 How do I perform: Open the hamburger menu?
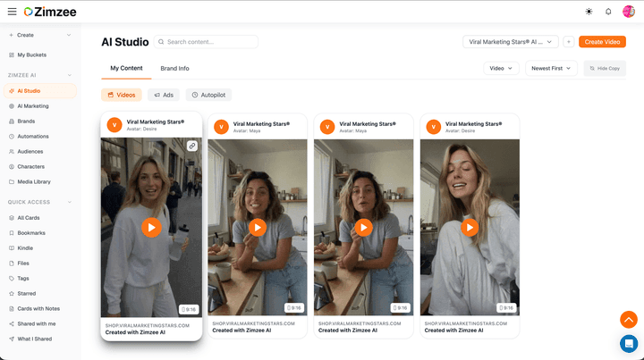pos(12,12)
